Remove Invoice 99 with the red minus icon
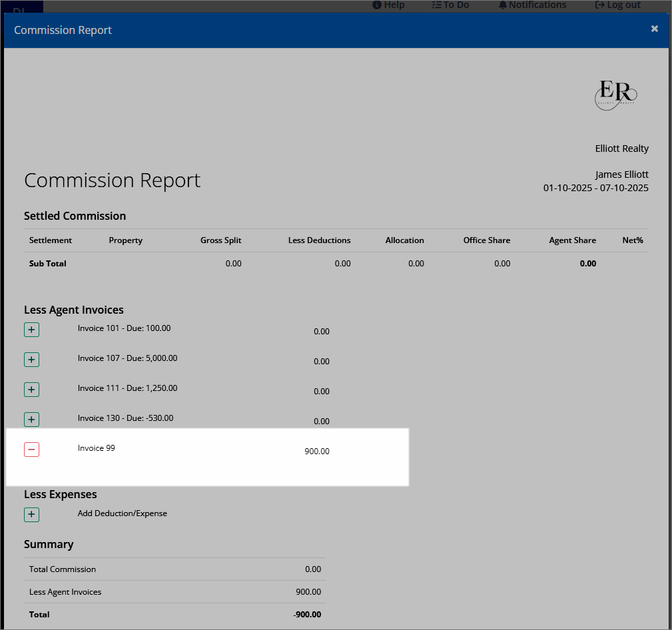Viewport: 672px width, 630px height. pos(32,450)
